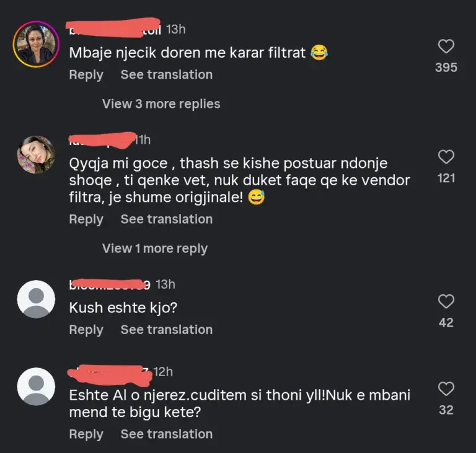See translation of 'Kush eshte kjo?'

(x=166, y=330)
